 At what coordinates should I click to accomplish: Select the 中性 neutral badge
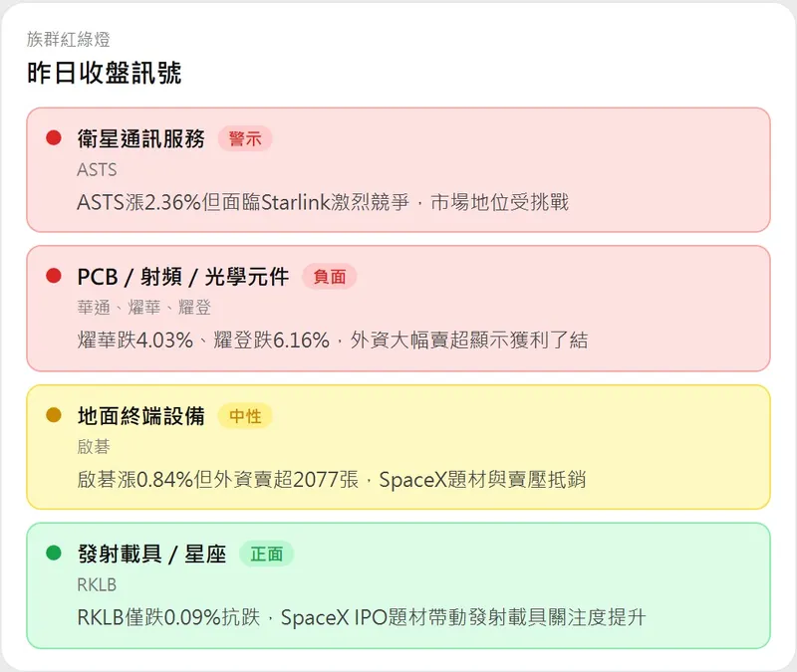point(244,415)
